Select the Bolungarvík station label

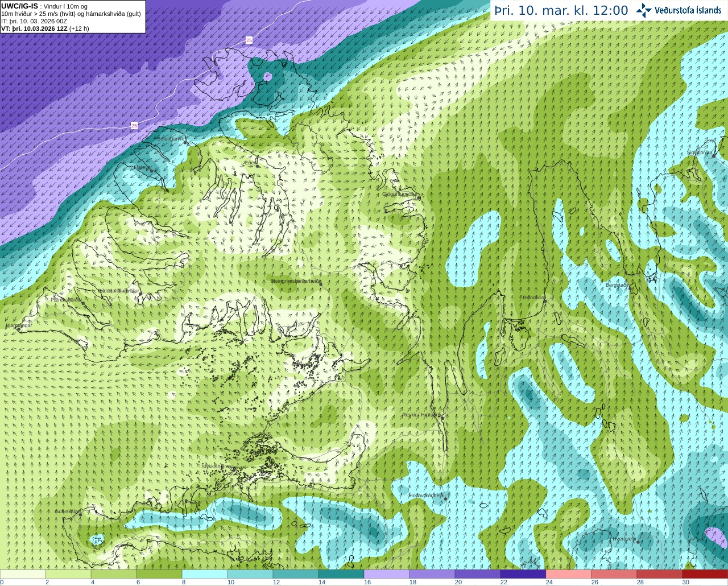(x=170, y=139)
